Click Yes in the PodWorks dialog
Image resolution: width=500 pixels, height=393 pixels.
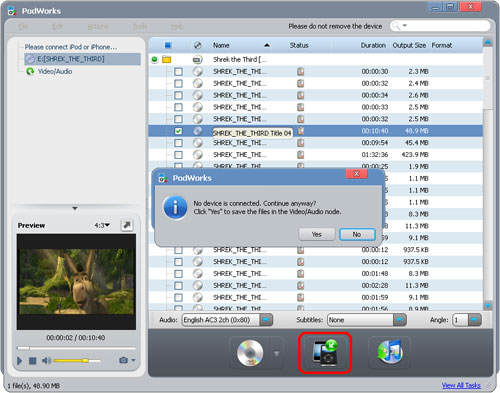point(317,234)
